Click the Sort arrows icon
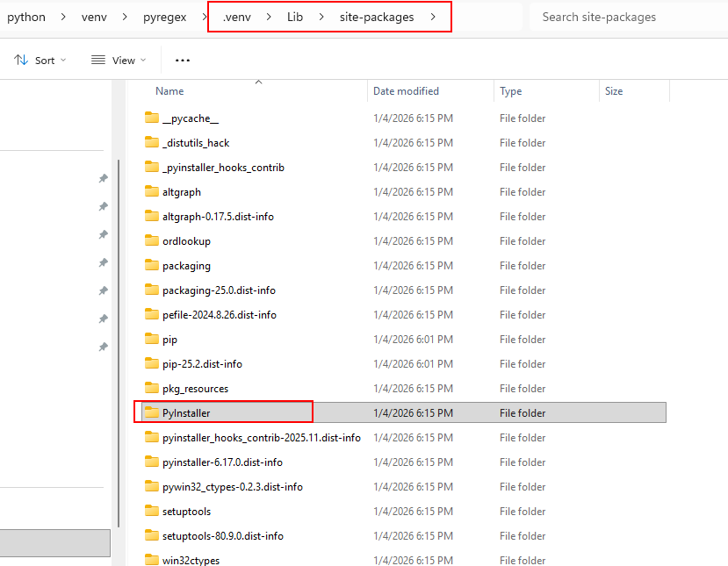The width and height of the screenshot is (728, 566). click(x=21, y=61)
